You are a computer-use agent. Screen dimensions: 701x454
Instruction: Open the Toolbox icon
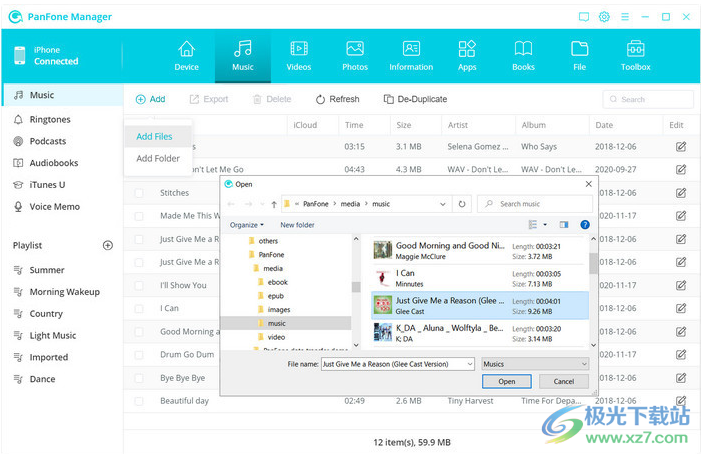(635, 49)
